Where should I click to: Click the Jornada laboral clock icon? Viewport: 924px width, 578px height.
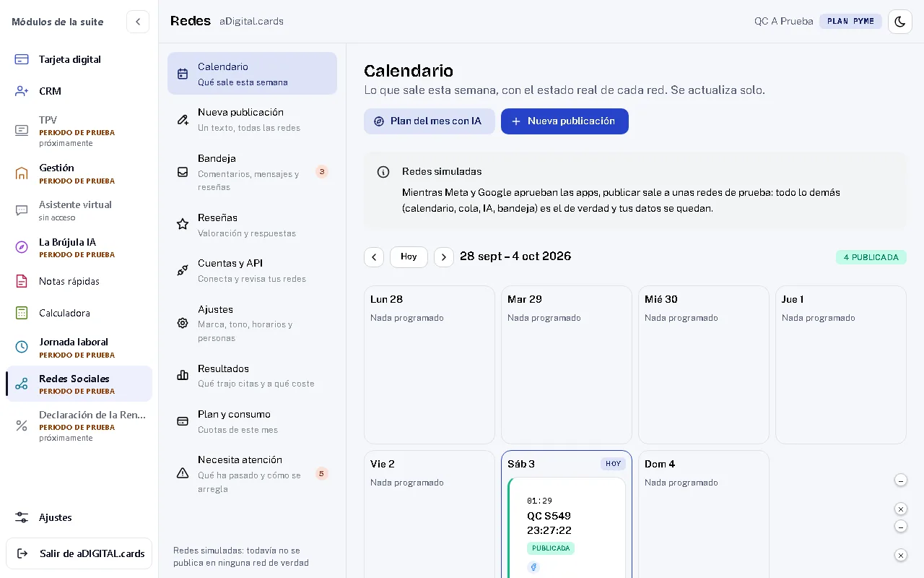22,347
